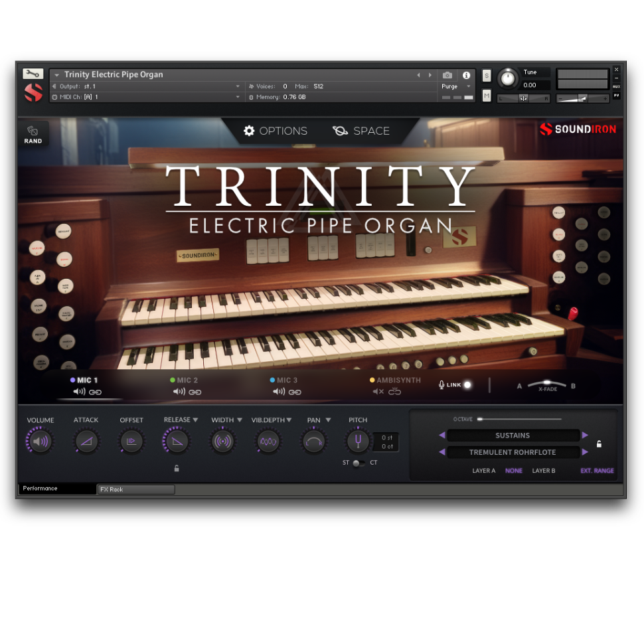Open the RELEASE dropdown arrow
The height and width of the screenshot is (644, 644).
195,420
